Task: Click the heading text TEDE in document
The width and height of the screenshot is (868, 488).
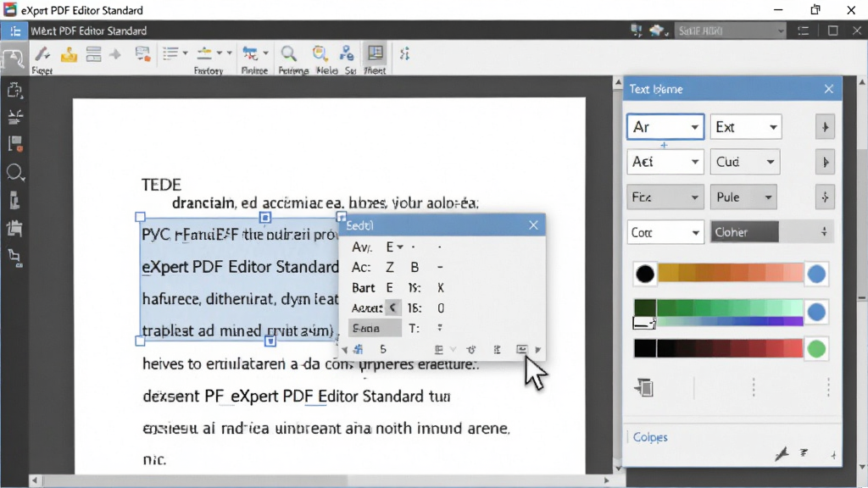Action: 161,185
